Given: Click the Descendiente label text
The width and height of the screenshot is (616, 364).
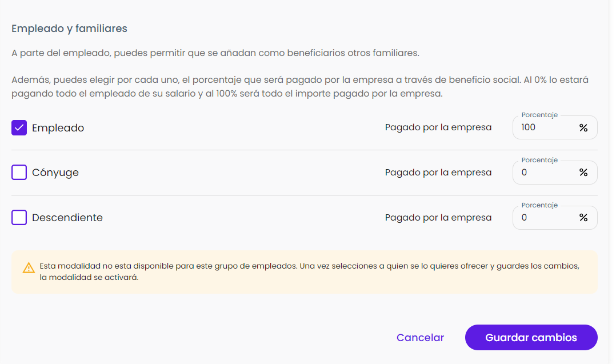Looking at the screenshot, I should [67, 218].
